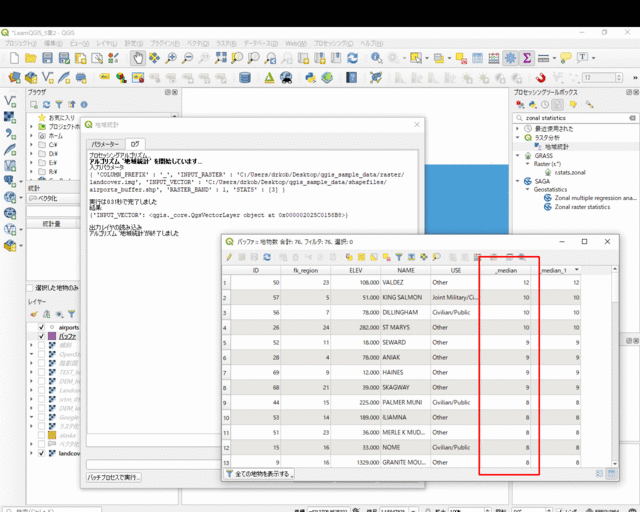Open the ラスタ menu

[227, 43]
